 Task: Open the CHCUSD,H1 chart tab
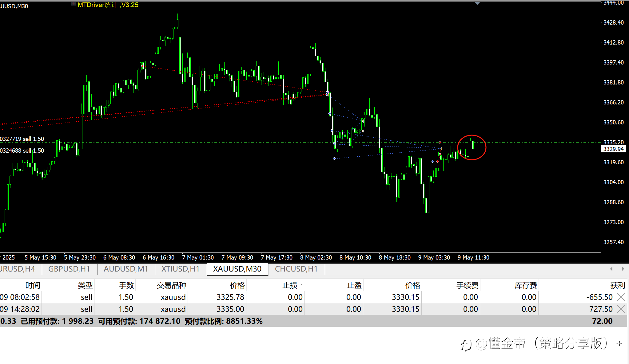coord(296,269)
